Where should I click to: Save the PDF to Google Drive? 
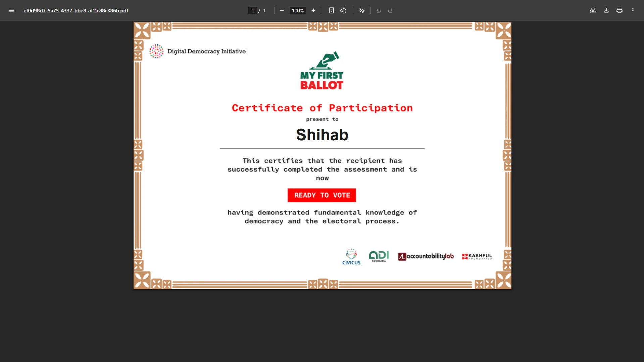click(593, 10)
